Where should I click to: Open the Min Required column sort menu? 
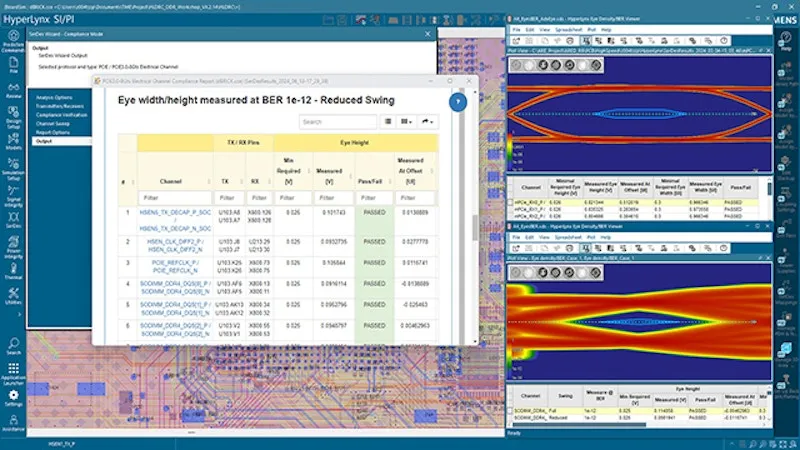pyautogui.click(x=308, y=171)
